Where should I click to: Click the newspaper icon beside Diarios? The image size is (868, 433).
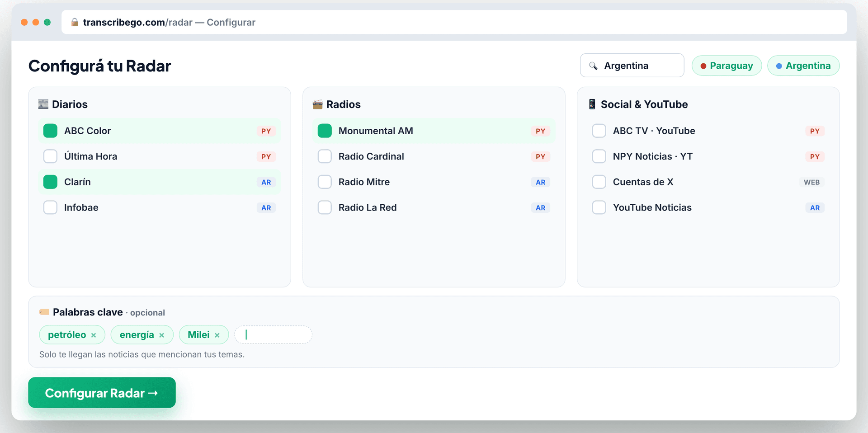pos(43,104)
